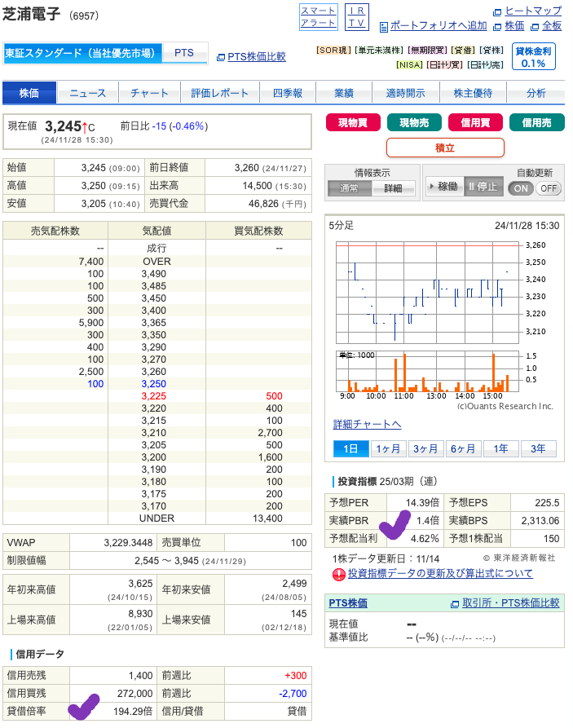
Task: Click the OVER row in order book
Action: 157,262
